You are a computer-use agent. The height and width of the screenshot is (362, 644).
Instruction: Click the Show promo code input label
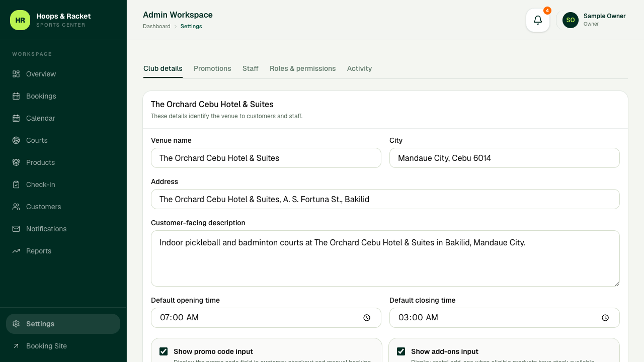pyautogui.click(x=213, y=351)
